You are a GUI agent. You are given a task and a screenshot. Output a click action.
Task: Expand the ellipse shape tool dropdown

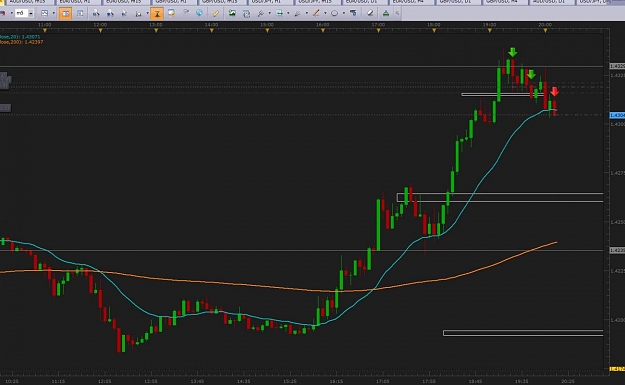(344, 13)
